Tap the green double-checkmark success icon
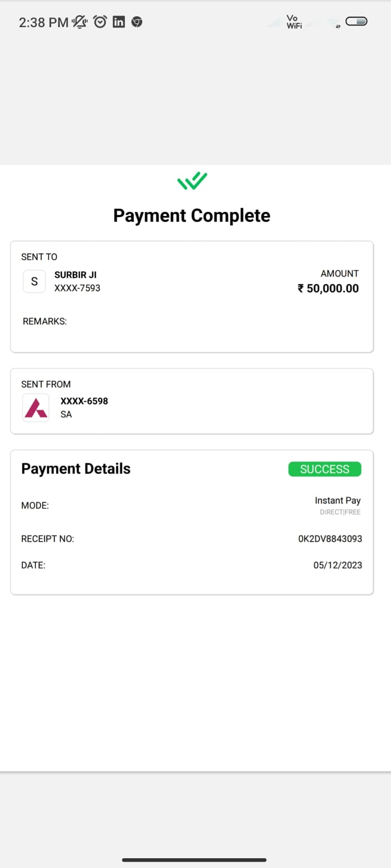This screenshot has width=391, height=868. tap(192, 181)
